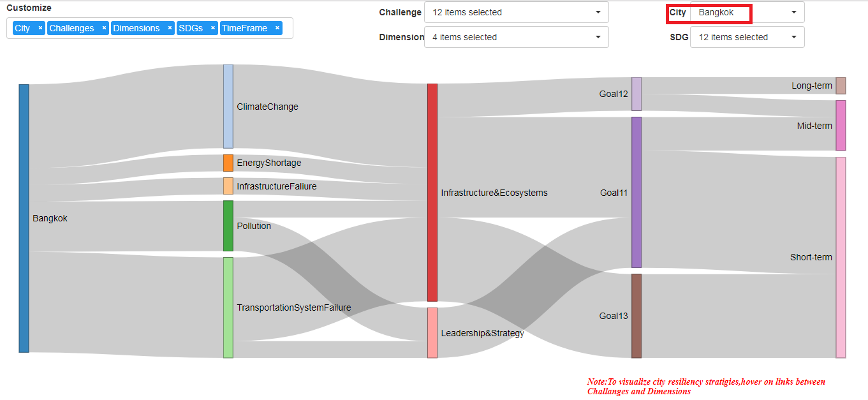Remove the Challenges tag via its x
Viewport: 868px width, 400px height.
pos(104,28)
